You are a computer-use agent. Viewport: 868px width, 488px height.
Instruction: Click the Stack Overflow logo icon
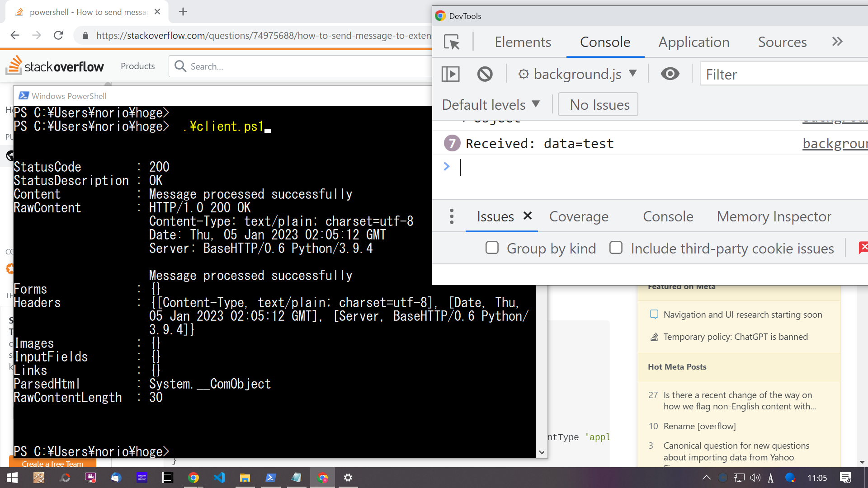15,66
